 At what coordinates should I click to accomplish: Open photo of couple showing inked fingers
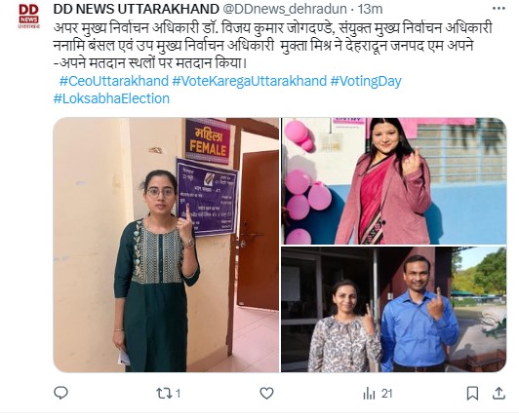(x=394, y=310)
